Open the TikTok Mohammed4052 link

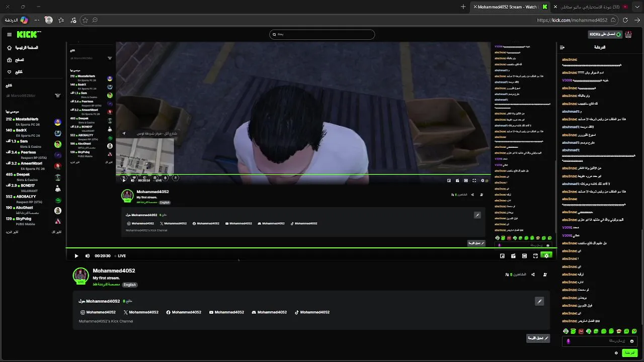(312, 312)
